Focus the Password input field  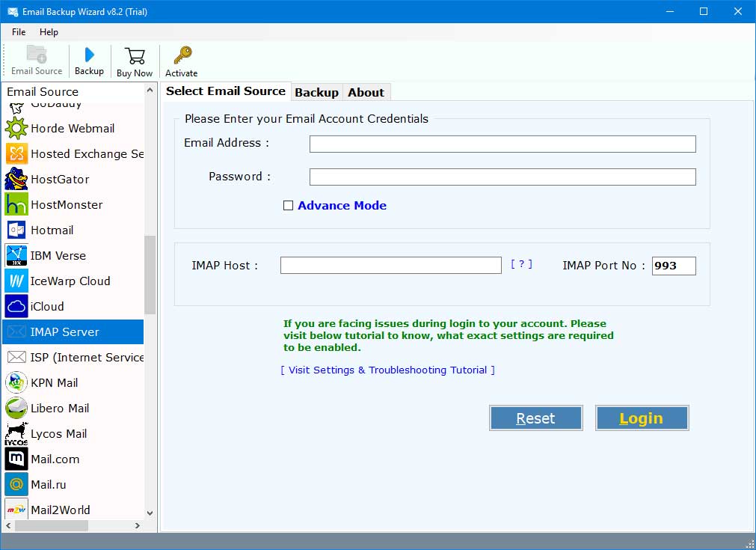[x=503, y=177]
